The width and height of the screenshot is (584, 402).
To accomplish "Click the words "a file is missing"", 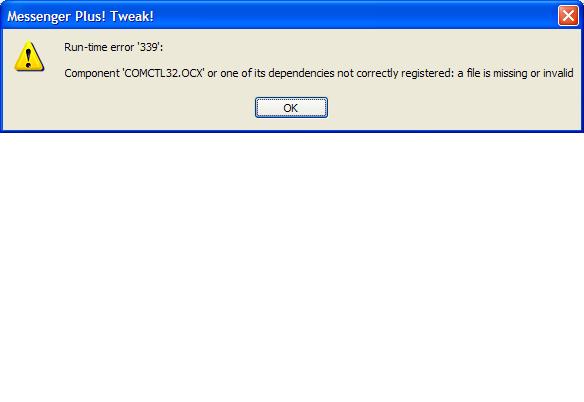I will (x=492, y=73).
